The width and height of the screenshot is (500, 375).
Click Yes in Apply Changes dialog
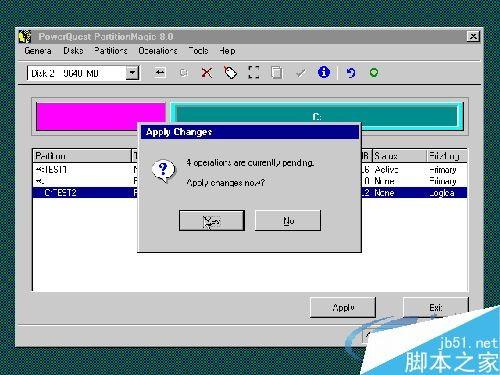212,220
